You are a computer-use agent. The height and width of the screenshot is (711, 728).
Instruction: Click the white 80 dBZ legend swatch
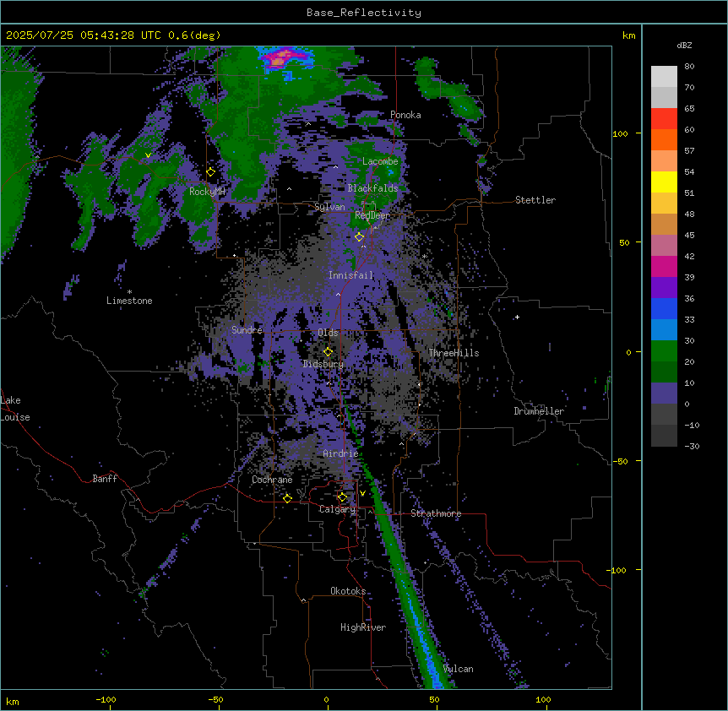(x=664, y=77)
